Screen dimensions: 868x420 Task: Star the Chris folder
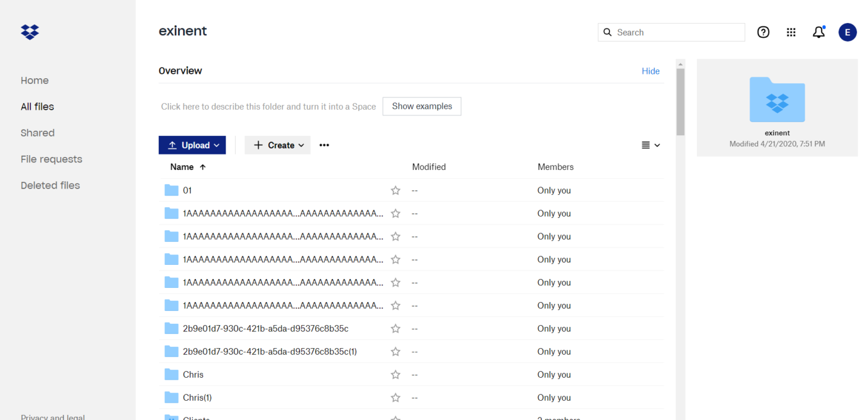pyautogui.click(x=396, y=375)
